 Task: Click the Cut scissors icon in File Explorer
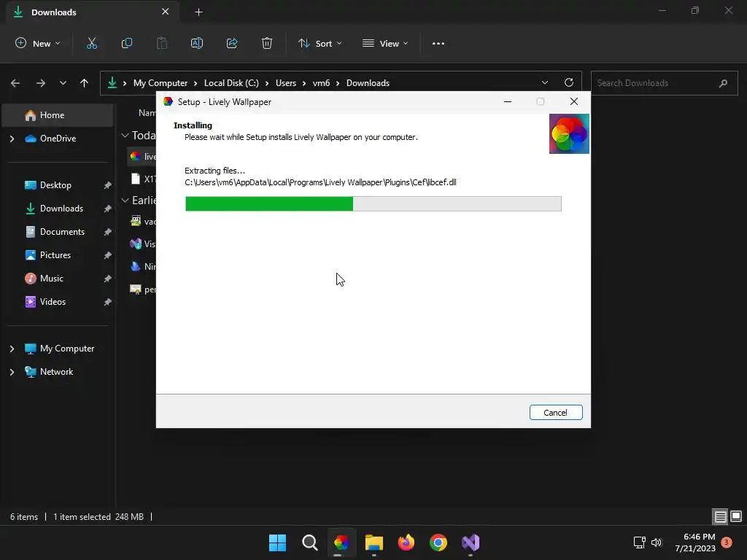(x=91, y=43)
